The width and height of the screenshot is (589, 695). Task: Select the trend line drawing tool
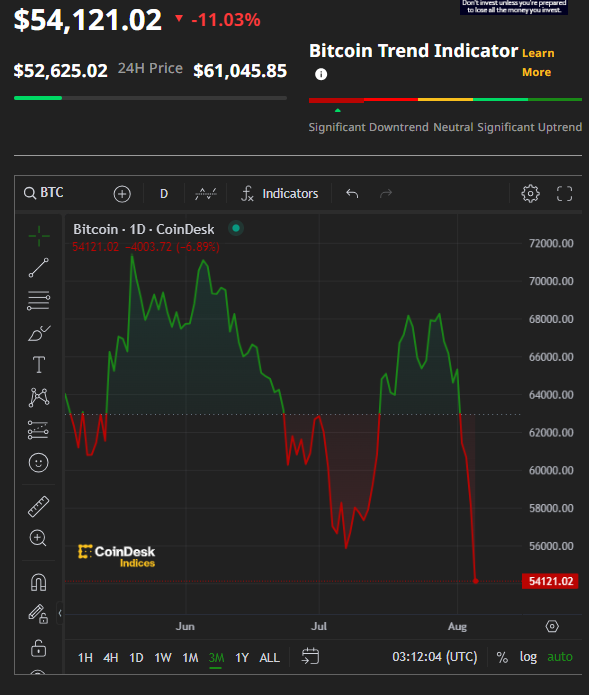click(39, 268)
